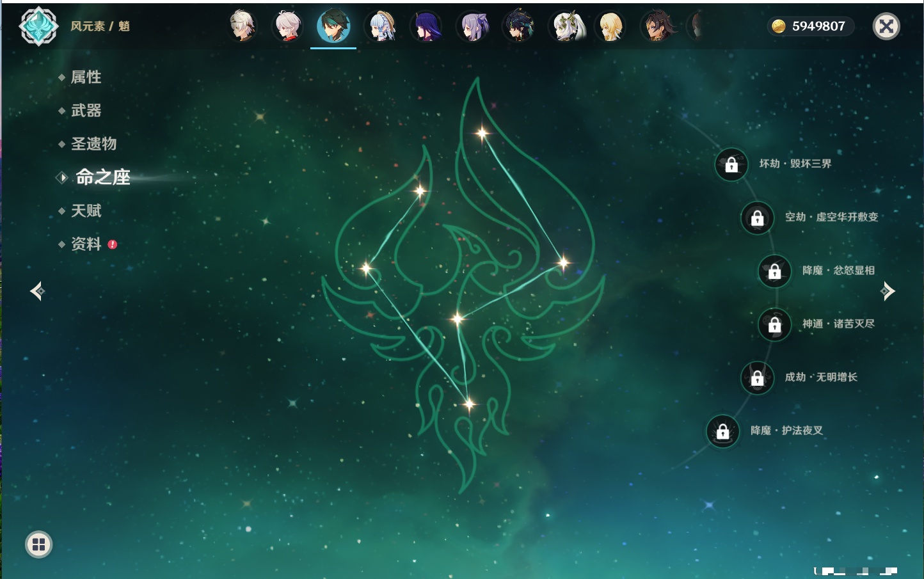Click the 风元素 / 魈 title text
The image size is (924, 579).
pyautogui.click(x=100, y=26)
